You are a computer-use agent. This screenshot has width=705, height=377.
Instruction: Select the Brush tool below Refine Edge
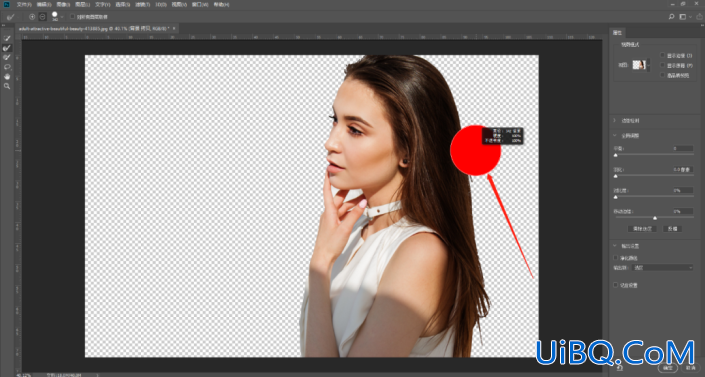point(7,57)
